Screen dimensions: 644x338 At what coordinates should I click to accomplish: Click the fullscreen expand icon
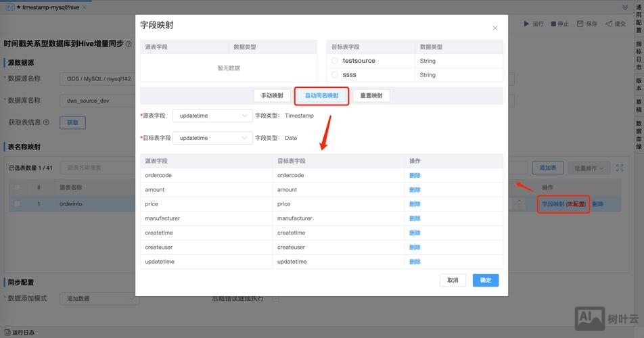(x=620, y=168)
